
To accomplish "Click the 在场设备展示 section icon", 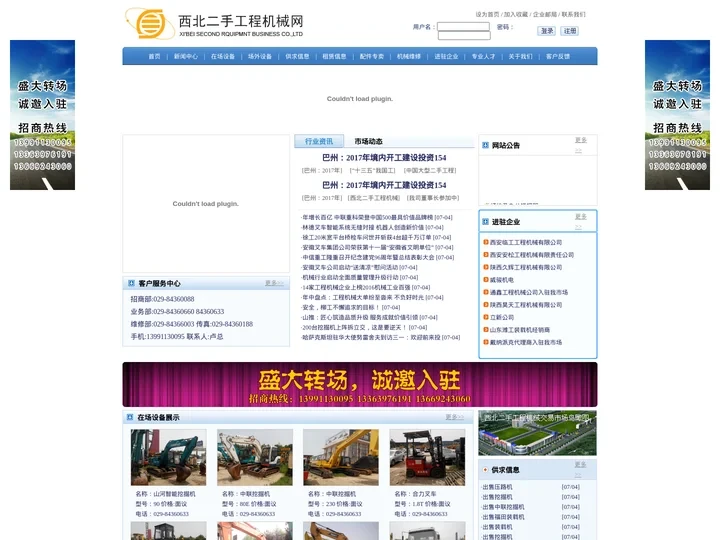I will click(x=130, y=417).
